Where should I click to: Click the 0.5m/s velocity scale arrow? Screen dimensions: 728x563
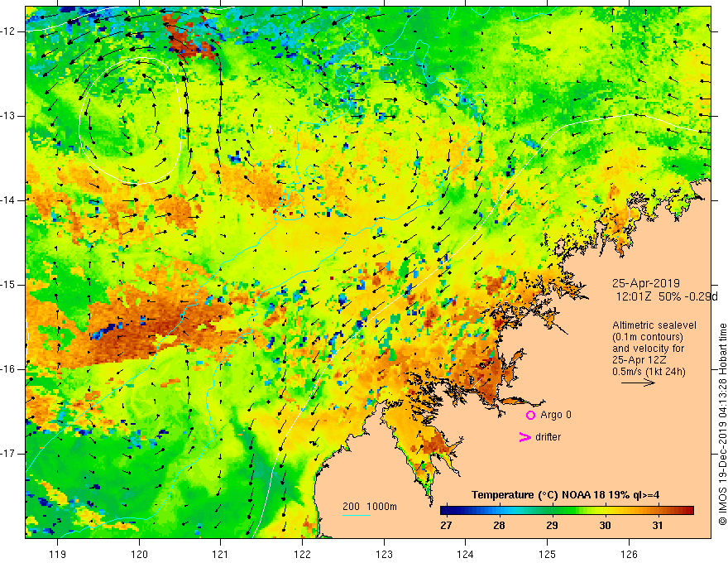point(638,383)
